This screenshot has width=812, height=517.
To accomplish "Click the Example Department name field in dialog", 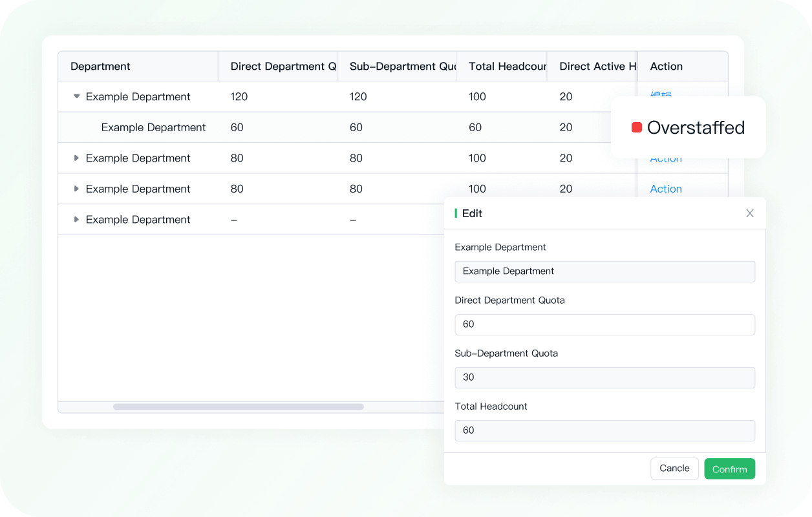I will (x=604, y=271).
